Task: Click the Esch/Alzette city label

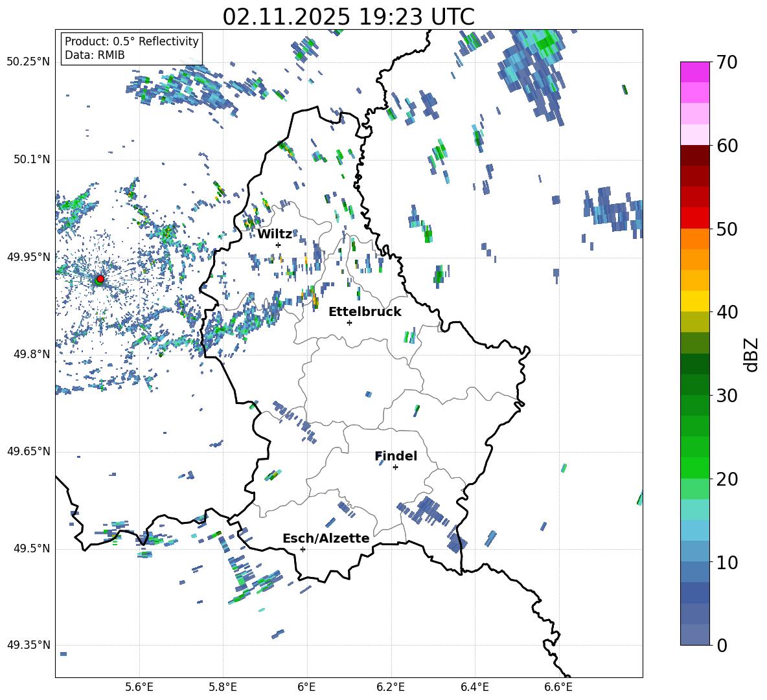Action: [x=326, y=539]
